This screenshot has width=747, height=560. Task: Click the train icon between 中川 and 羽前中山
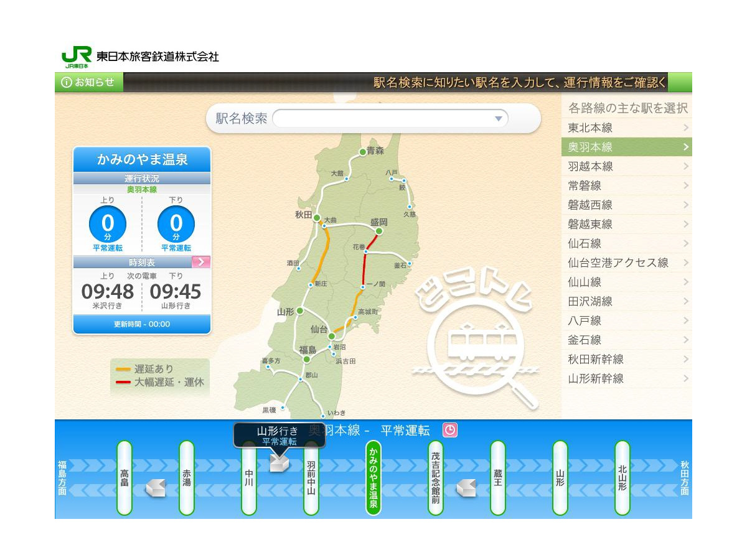point(280,464)
